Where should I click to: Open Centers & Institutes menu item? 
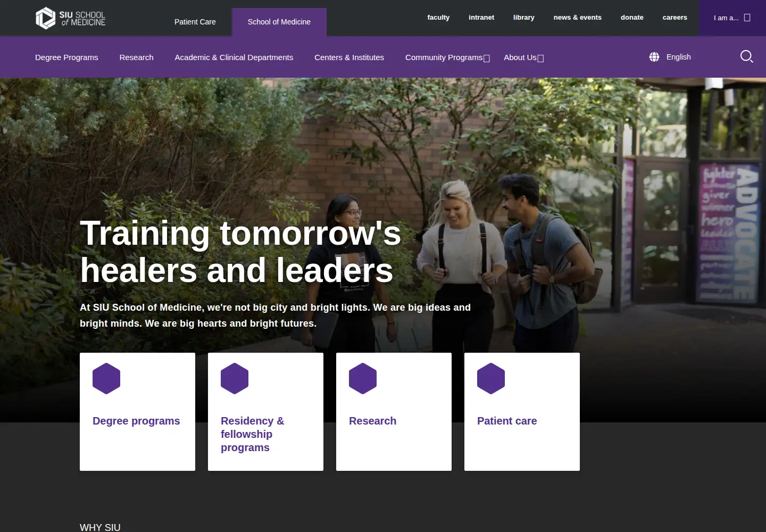[349, 57]
